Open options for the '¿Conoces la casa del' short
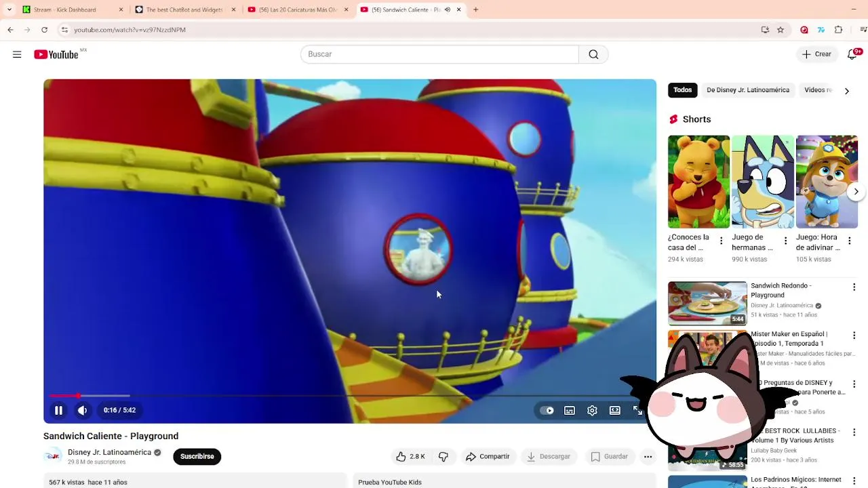 coord(721,241)
